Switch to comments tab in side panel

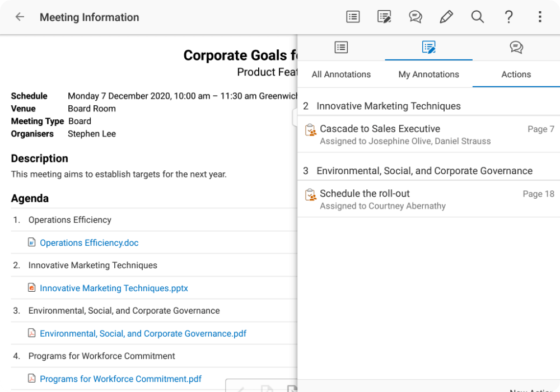[516, 48]
